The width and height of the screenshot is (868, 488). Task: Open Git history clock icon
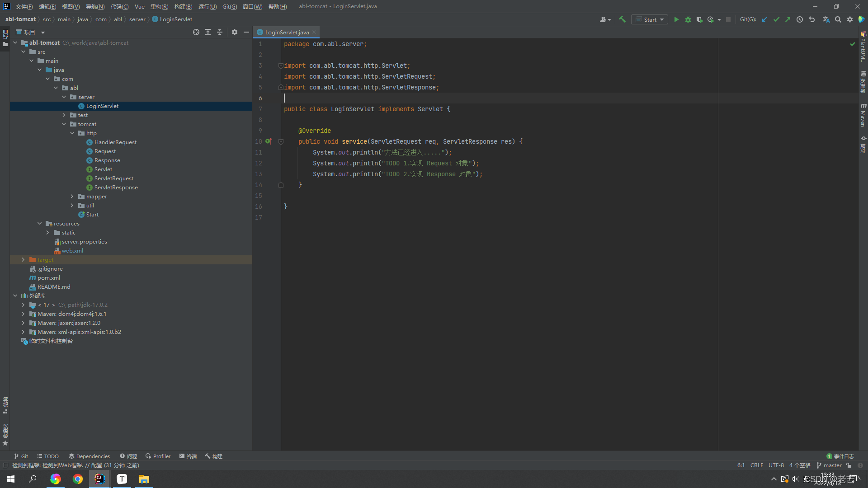coord(800,19)
